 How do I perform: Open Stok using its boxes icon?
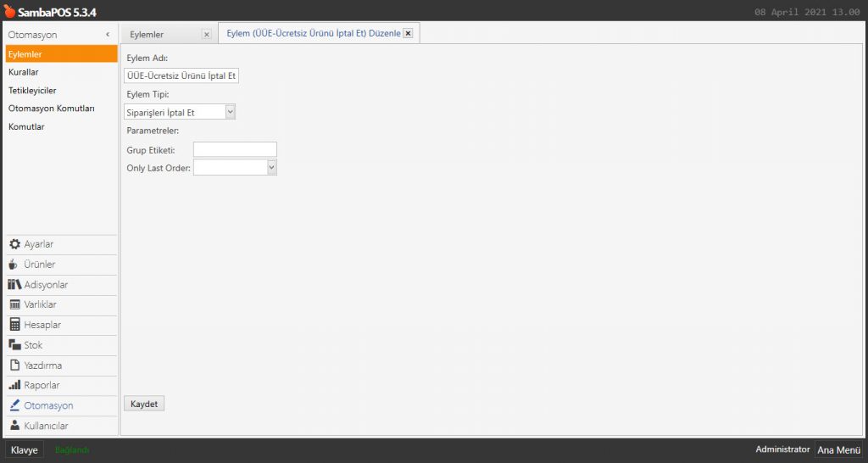[14, 345]
